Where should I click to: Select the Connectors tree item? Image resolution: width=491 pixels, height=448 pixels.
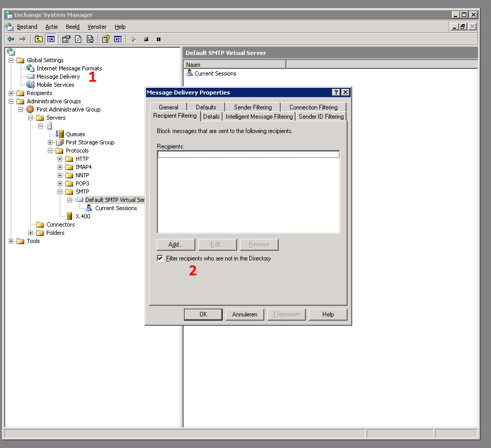point(61,225)
